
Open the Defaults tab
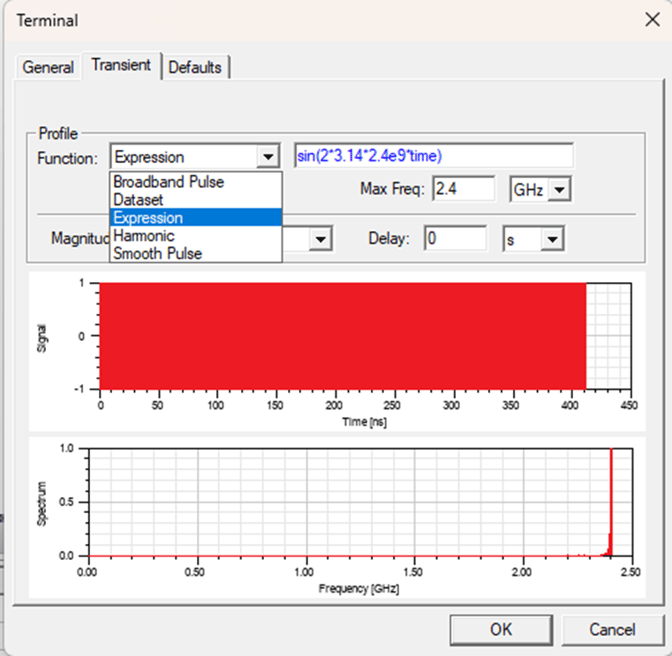pos(195,67)
